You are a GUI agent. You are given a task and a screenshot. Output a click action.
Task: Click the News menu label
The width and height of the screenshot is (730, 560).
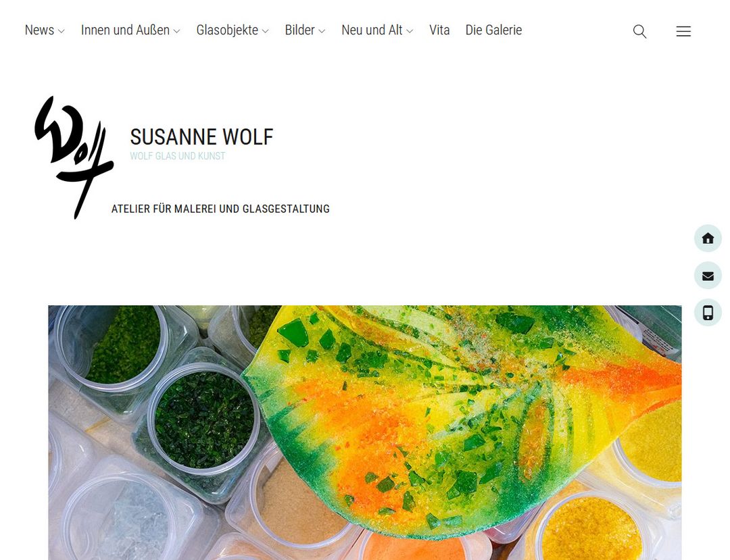40,30
